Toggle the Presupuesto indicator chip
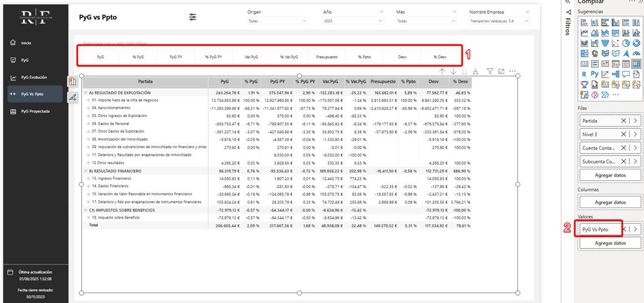This screenshot has height=303, width=644. (x=327, y=57)
